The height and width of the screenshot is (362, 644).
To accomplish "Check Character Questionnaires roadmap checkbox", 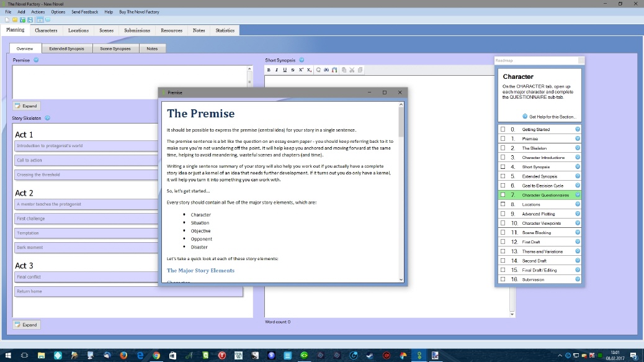I will click(503, 195).
